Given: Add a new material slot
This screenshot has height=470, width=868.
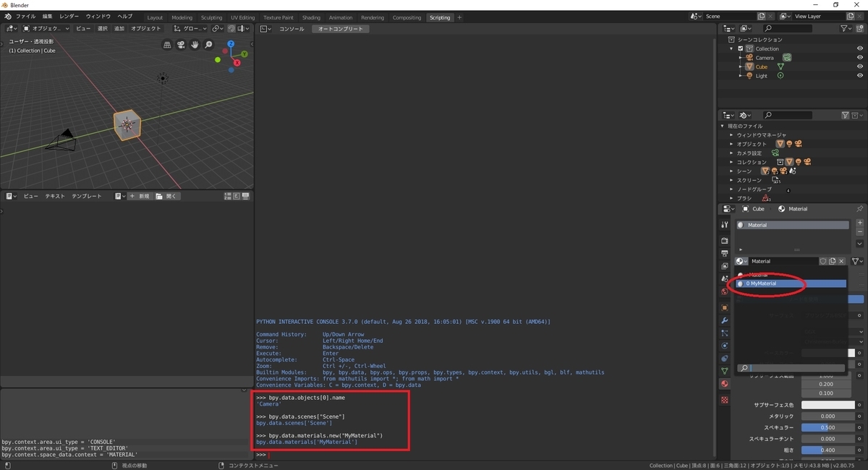Looking at the screenshot, I should (x=859, y=223).
